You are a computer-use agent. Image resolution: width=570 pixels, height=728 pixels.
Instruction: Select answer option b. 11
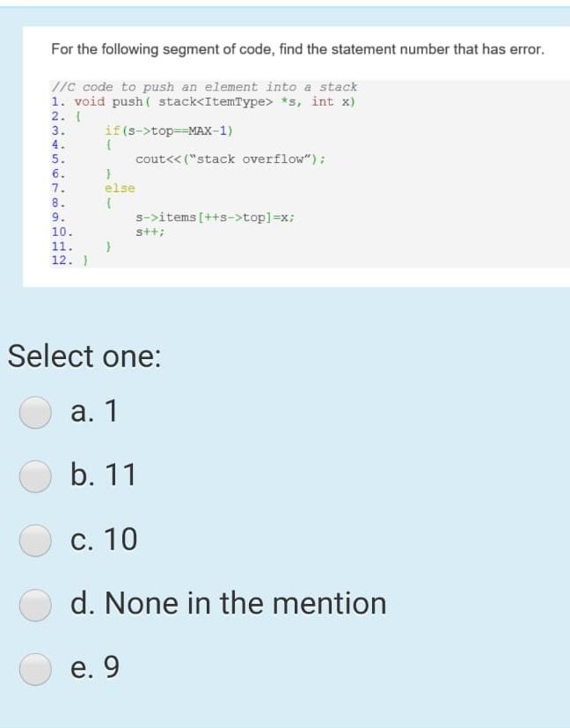click(x=35, y=474)
